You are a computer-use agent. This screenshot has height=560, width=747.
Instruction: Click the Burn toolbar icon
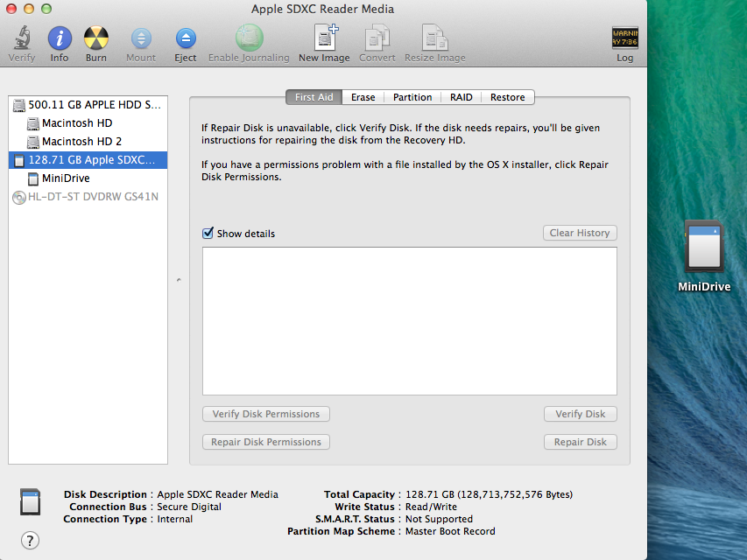(x=95, y=38)
